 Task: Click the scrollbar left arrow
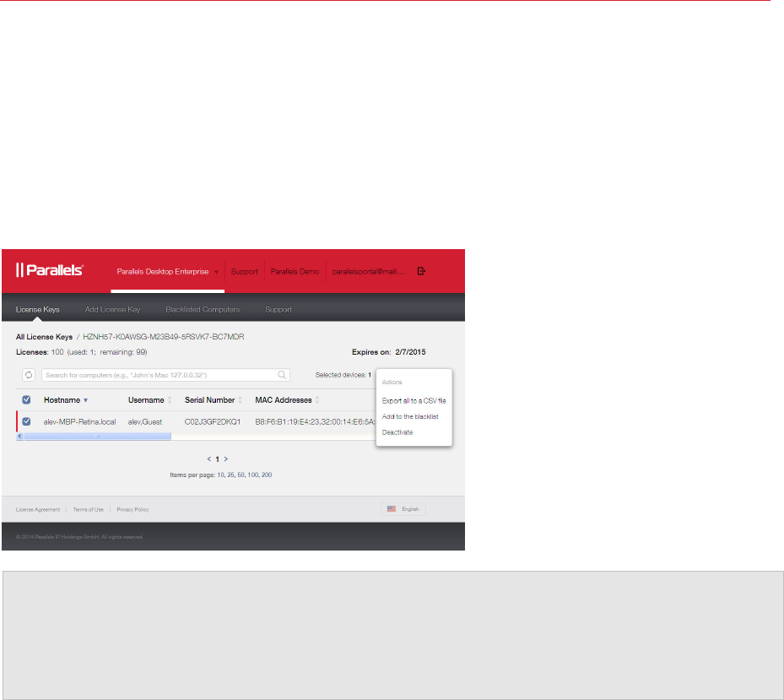20,437
